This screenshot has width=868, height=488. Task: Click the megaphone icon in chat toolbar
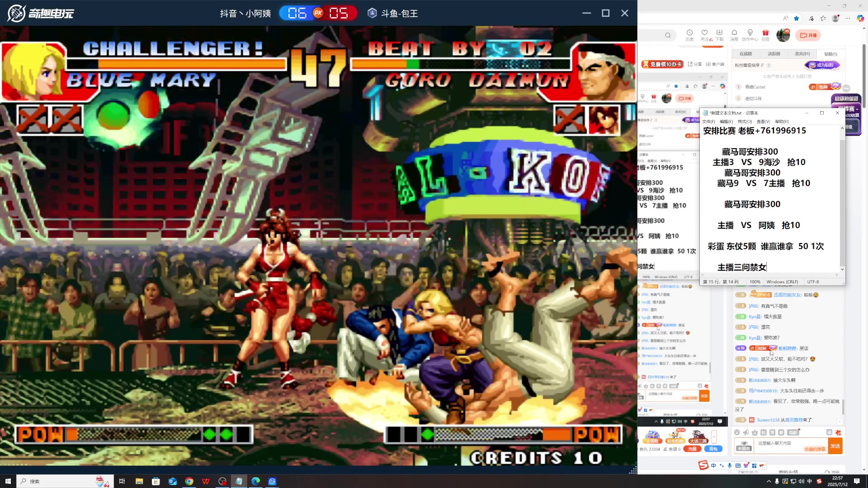click(746, 432)
